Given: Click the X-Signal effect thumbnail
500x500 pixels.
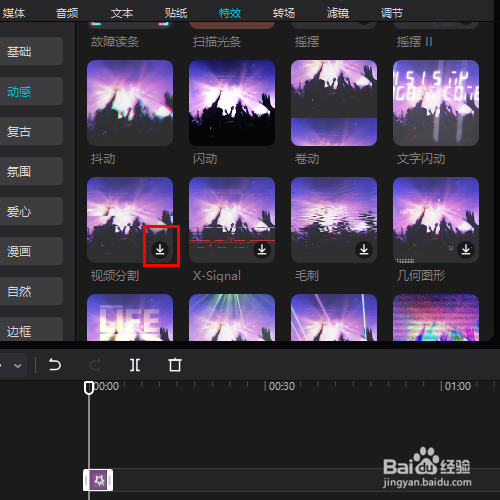Looking at the screenshot, I should tap(232, 220).
